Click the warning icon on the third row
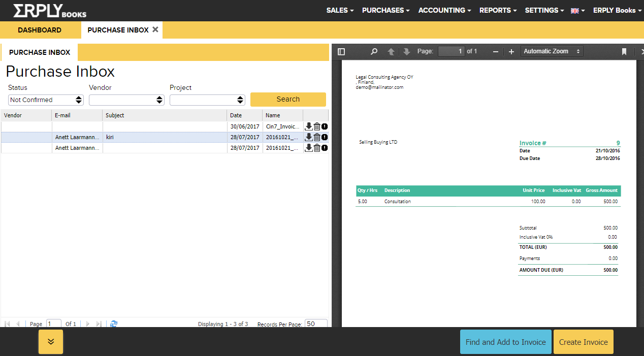644x356 pixels. [x=325, y=148]
